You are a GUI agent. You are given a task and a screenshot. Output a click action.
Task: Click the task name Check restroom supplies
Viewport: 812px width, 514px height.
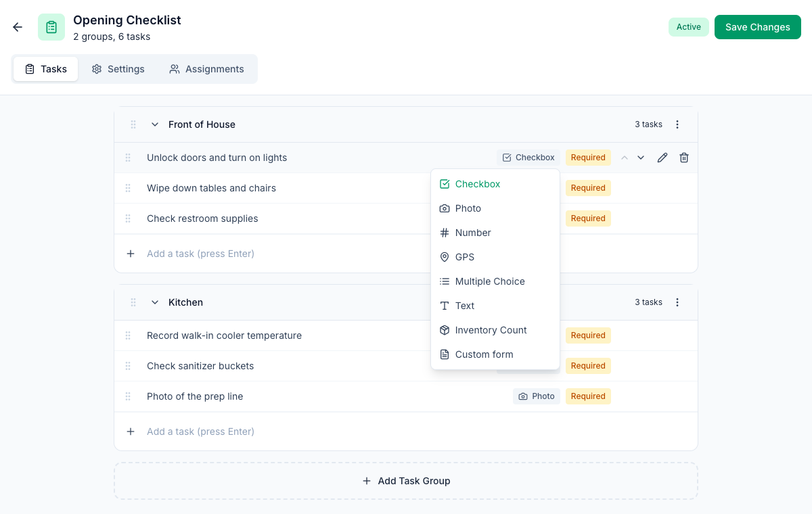pyautogui.click(x=202, y=218)
